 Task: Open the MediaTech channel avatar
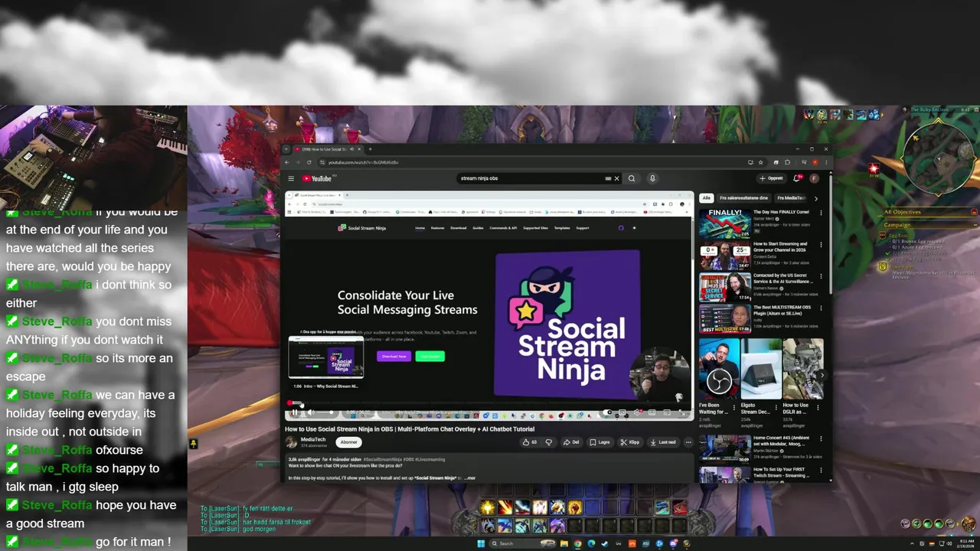[x=292, y=442]
